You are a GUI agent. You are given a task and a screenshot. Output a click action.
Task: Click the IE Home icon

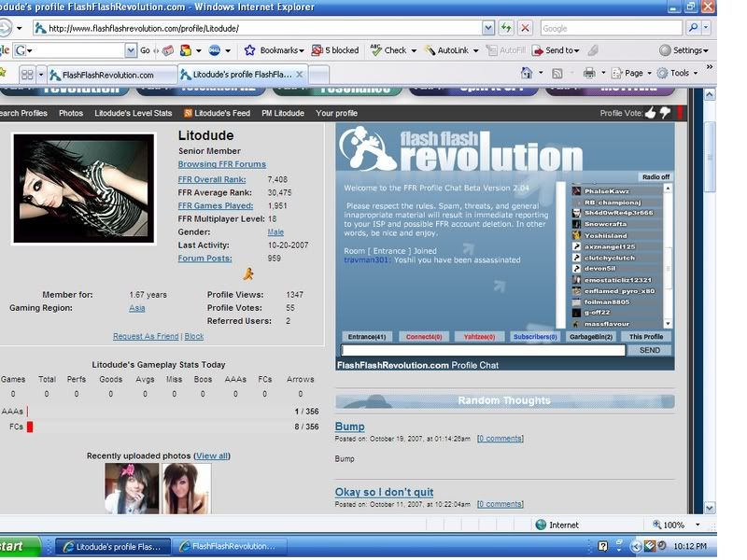coord(527,73)
